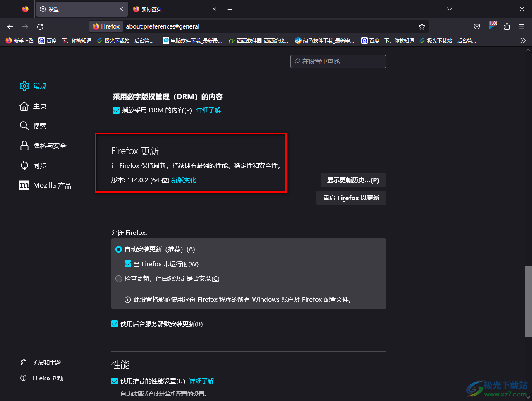
Task: Click the extension icon with 1.00 badge
Action: (x=492, y=26)
